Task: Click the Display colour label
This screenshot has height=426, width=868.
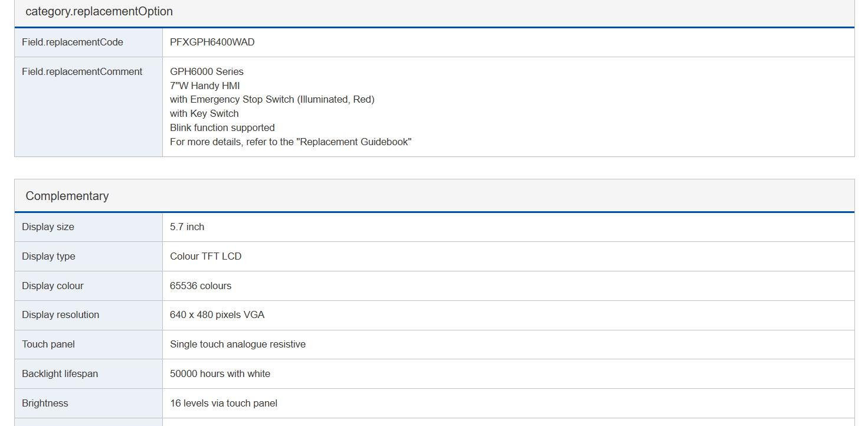Action: point(53,286)
